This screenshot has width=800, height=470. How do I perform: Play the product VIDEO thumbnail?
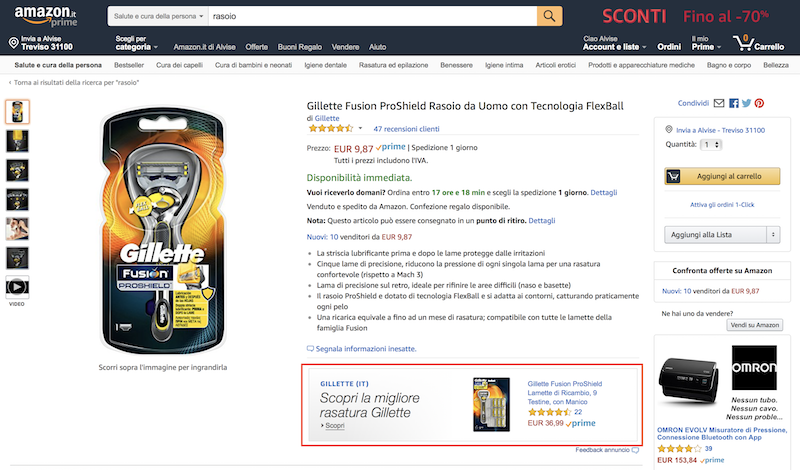coord(18,289)
